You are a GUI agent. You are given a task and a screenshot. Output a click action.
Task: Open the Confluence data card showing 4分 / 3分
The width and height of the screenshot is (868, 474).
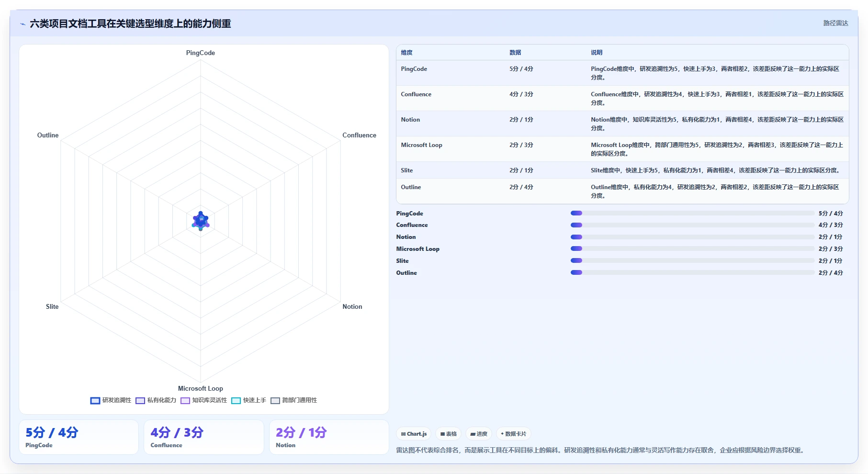coord(204,437)
